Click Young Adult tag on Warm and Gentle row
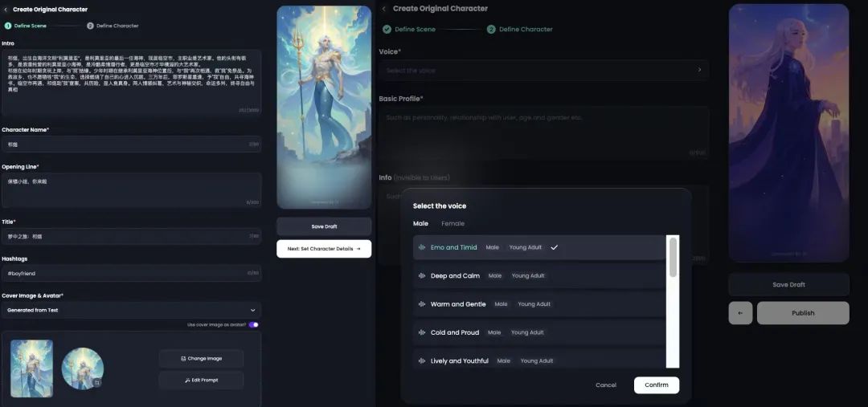Viewport: 868px width, 407px height. click(534, 304)
